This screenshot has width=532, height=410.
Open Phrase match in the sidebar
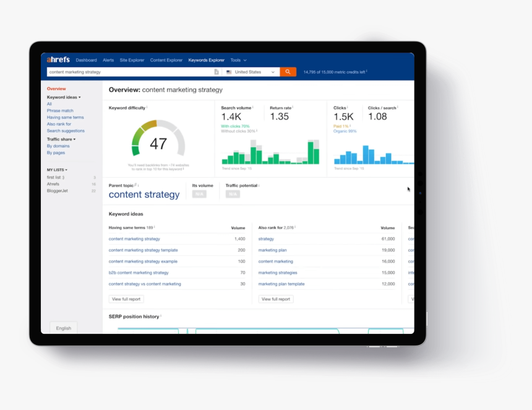[x=60, y=111]
